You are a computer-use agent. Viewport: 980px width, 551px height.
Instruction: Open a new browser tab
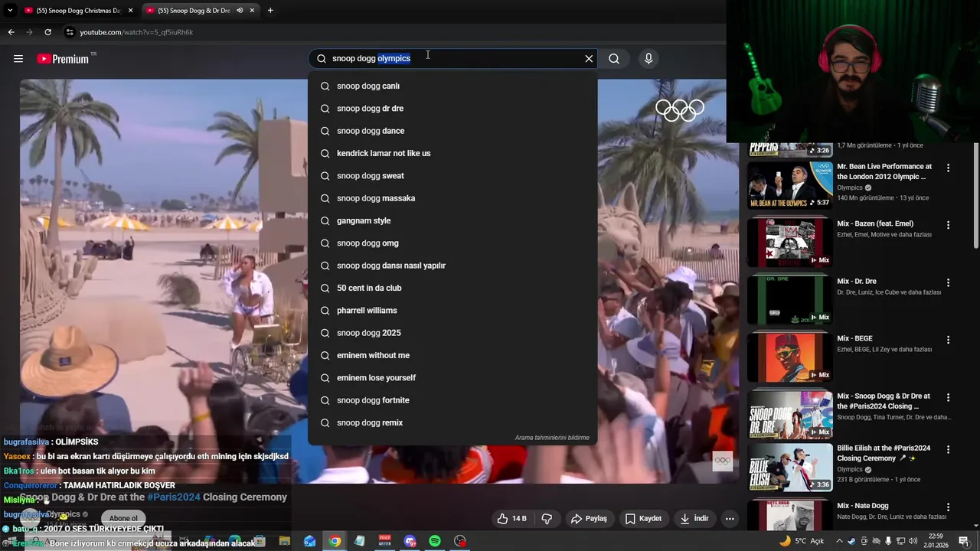point(270,11)
